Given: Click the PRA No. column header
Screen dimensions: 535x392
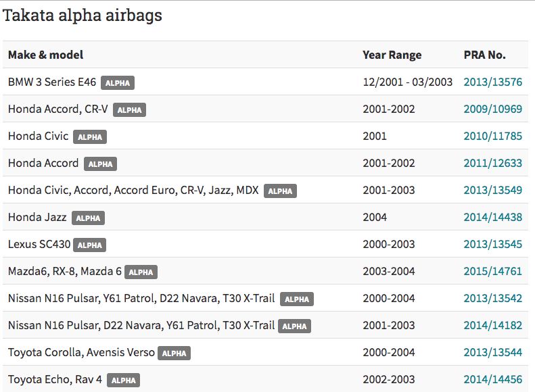Looking at the screenshot, I should 484,55.
